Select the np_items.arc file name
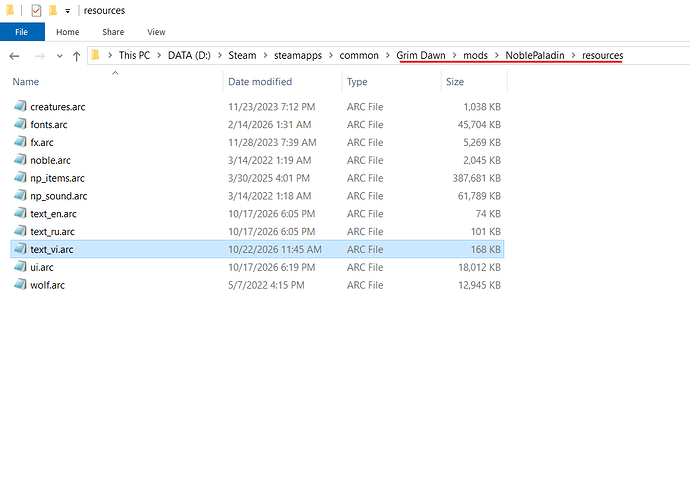Image resolution: width=690 pixels, height=494 pixels. pos(57,178)
